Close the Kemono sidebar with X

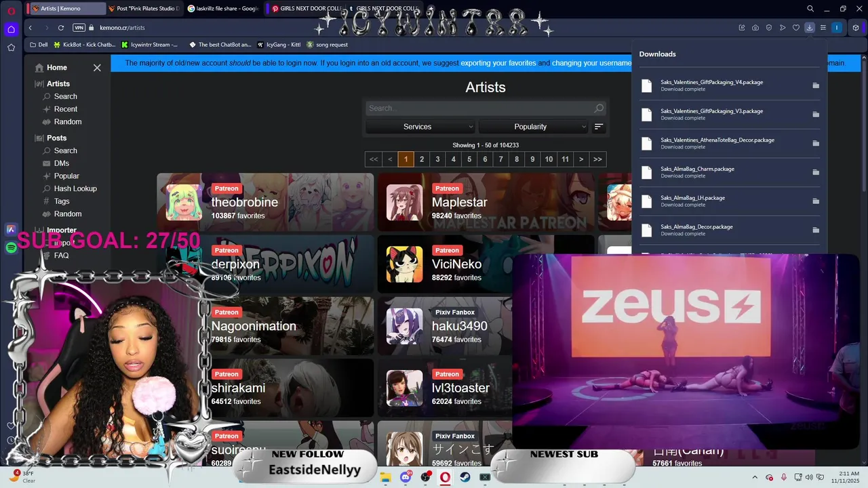click(97, 68)
